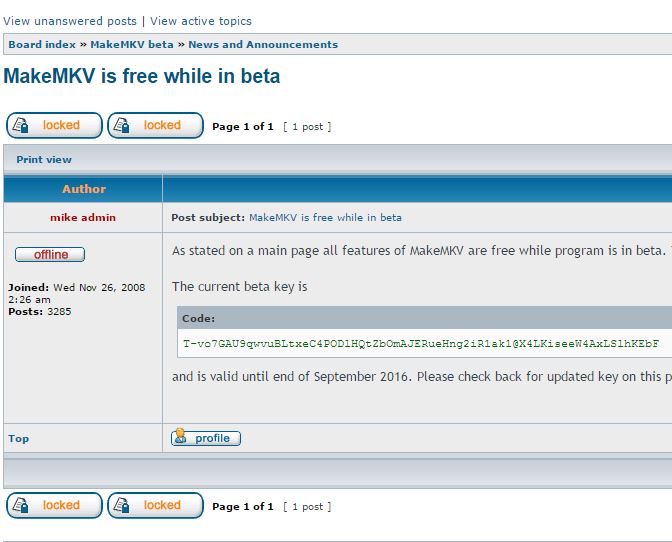
Task: Open View active topics
Action: tap(201, 21)
